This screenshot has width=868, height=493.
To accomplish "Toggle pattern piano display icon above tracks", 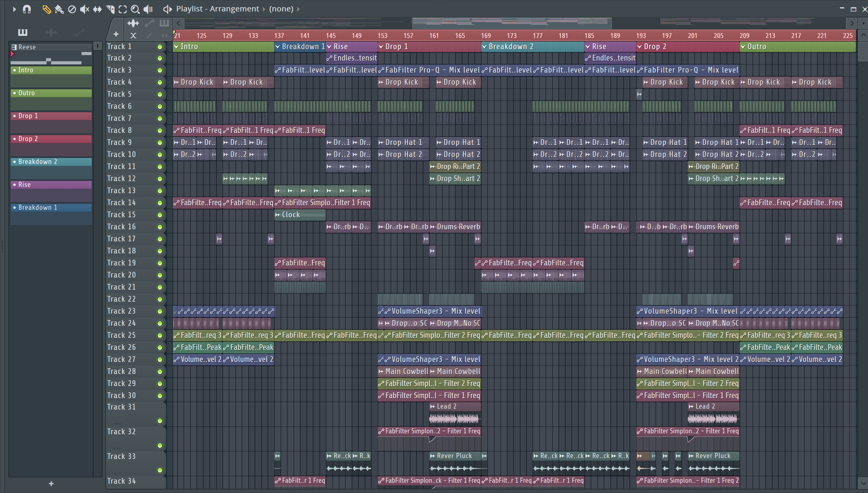I will coord(164,24).
